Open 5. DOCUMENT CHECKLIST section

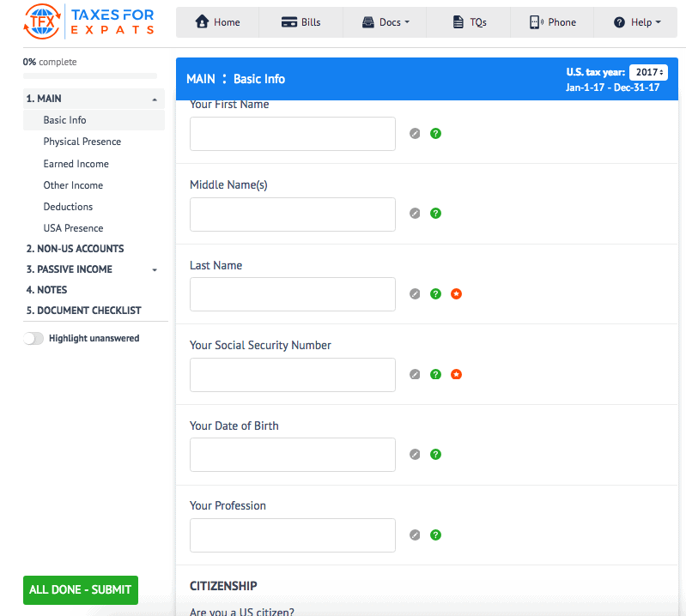click(83, 311)
